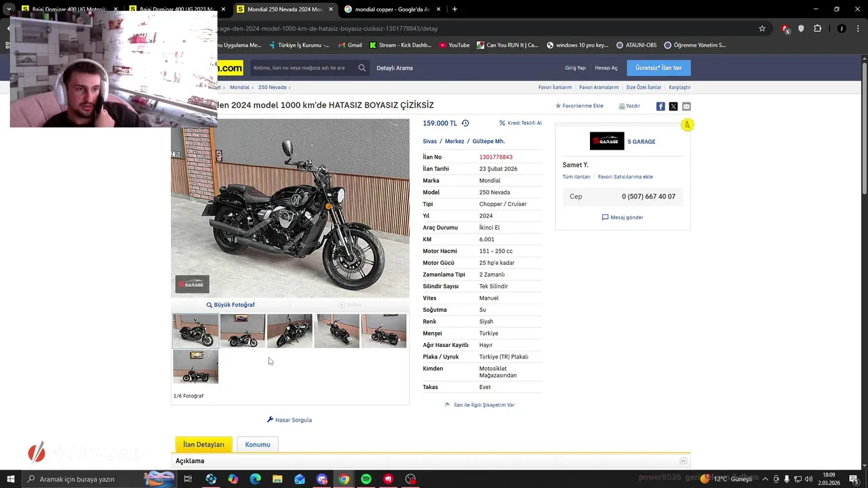Select the third photo thumbnail
868x488 pixels.
tap(290, 331)
